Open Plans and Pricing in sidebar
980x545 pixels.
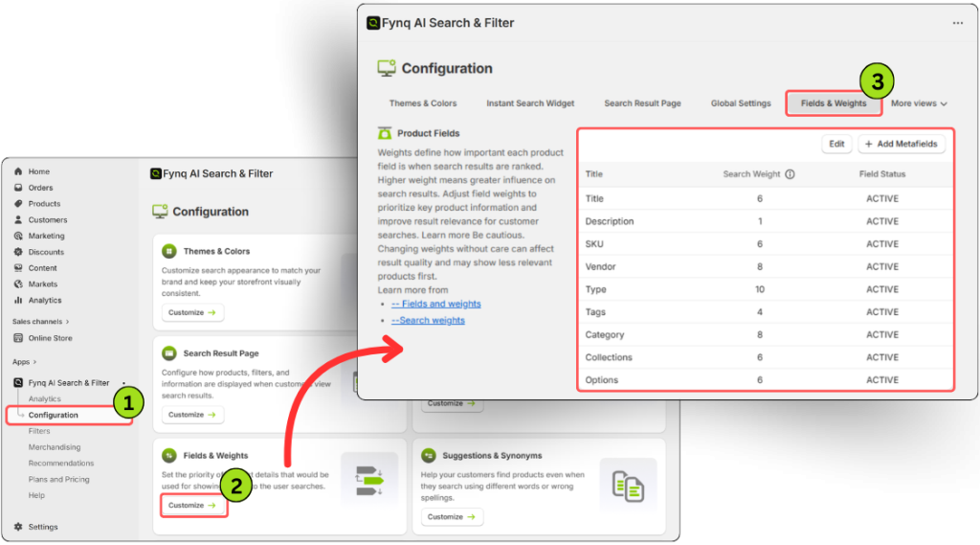tap(58, 479)
